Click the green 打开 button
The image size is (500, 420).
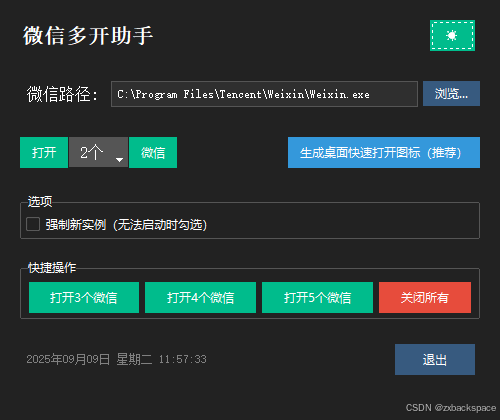click(x=44, y=153)
